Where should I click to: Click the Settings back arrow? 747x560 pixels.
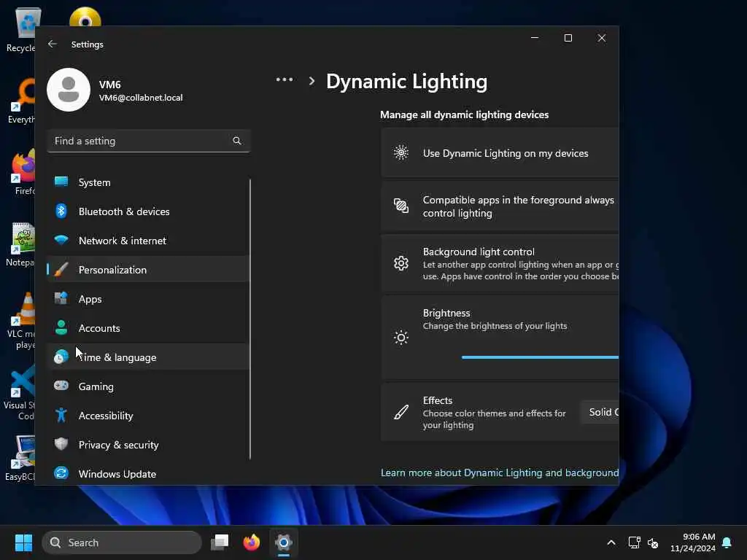tap(53, 44)
